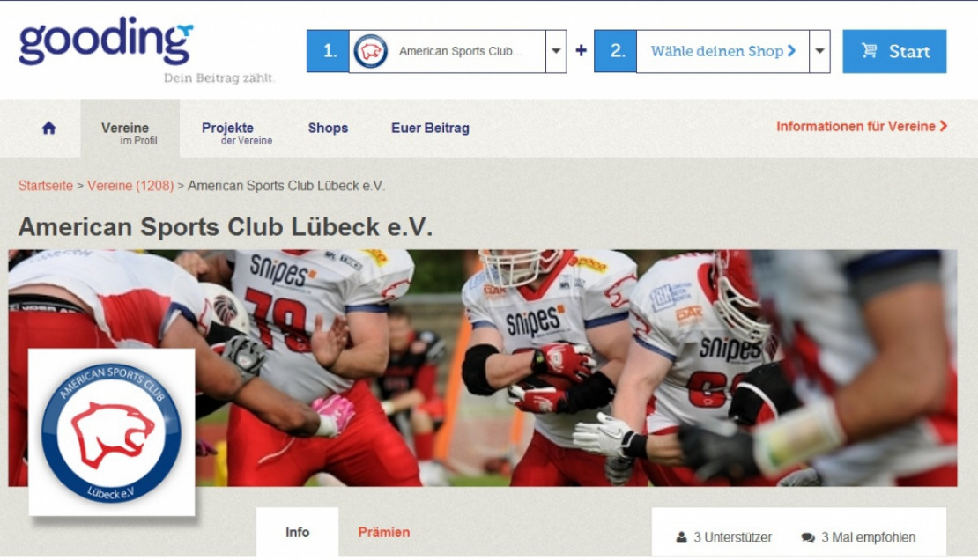
Task: Expand the shop selection dropdown arrow
Action: click(819, 51)
